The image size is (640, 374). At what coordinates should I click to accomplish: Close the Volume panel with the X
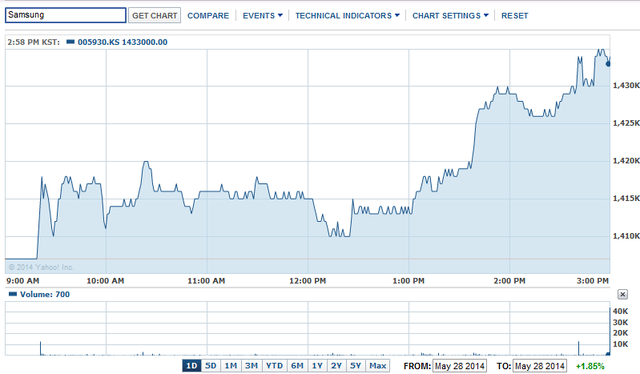click(x=622, y=294)
